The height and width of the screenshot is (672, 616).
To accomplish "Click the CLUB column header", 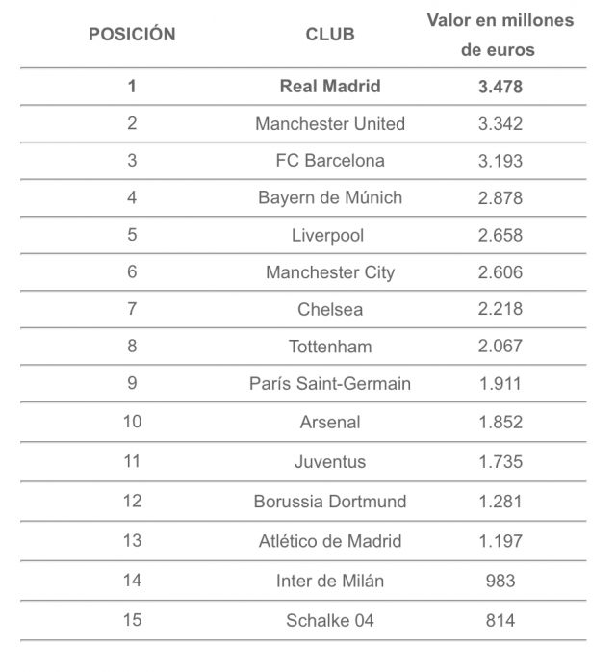I will pos(330,35).
